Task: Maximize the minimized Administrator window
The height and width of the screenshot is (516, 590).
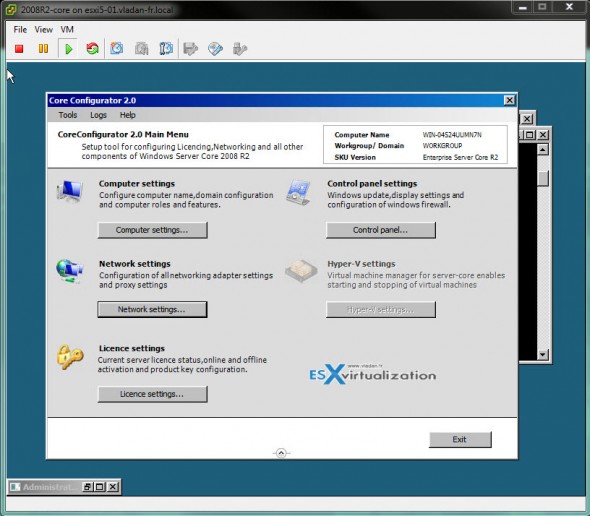Action: coord(100,487)
